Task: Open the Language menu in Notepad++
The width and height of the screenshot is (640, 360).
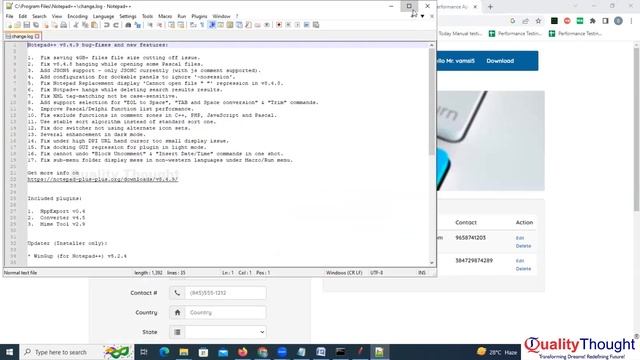Action: coord(103,16)
